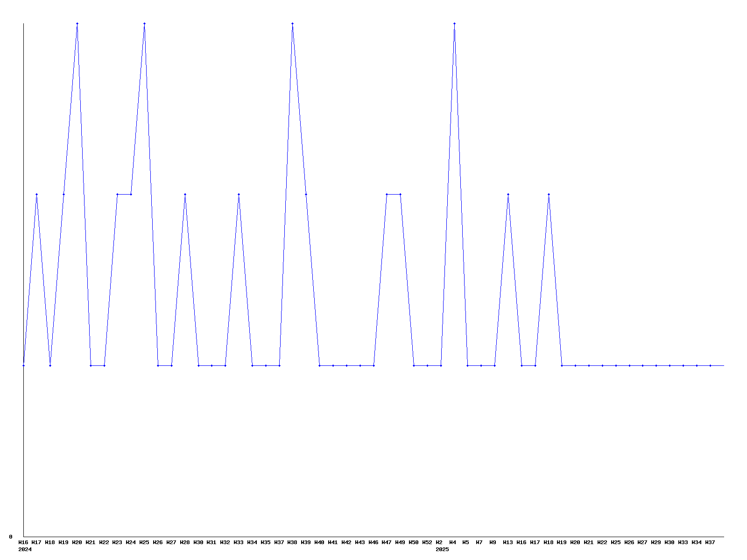Click the 2024 year label
The width and height of the screenshot is (747, 560).
[25, 550]
